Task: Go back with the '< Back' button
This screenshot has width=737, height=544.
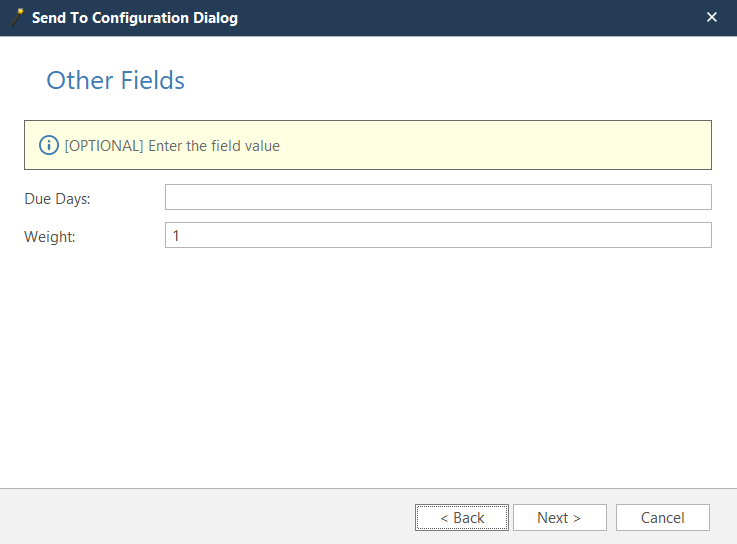Action: tap(462, 517)
